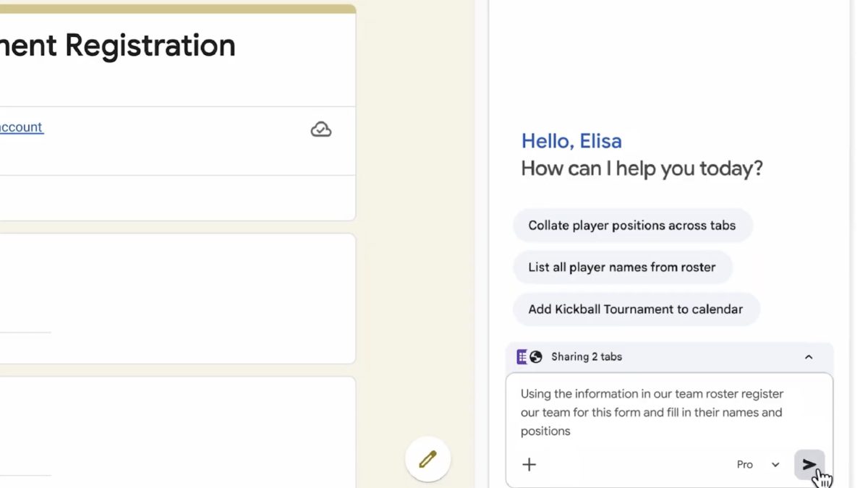
Task: Click the pencil edit floating button
Action: [x=427, y=458]
